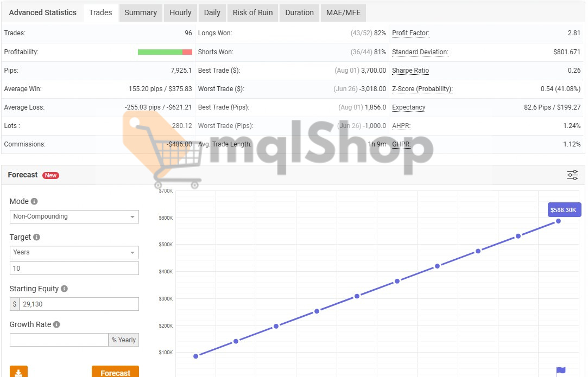View the Daily tab
The height and width of the screenshot is (377, 588).
click(x=212, y=12)
